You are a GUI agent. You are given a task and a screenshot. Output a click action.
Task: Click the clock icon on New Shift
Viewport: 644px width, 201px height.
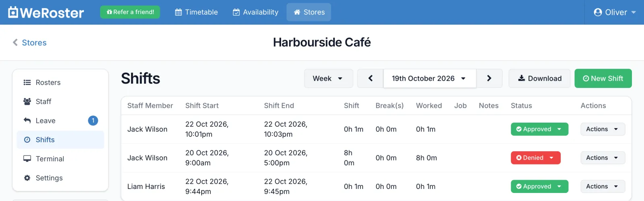586,78
